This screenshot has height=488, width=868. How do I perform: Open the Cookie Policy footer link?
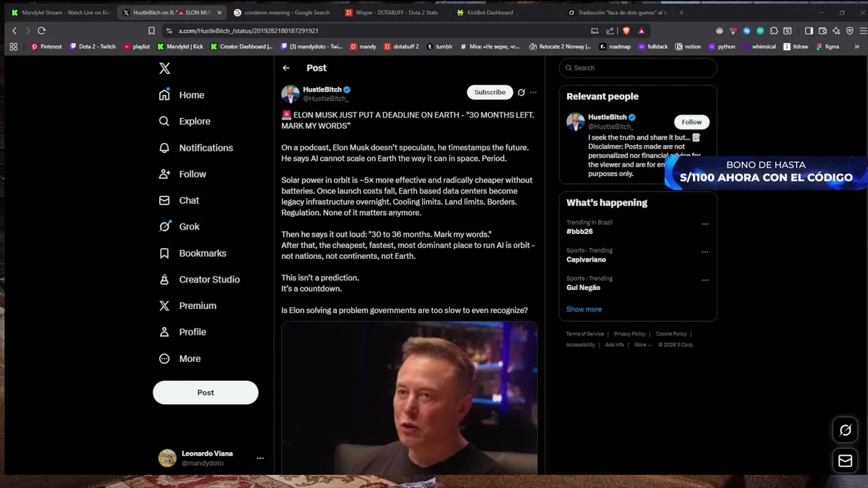tap(671, 334)
